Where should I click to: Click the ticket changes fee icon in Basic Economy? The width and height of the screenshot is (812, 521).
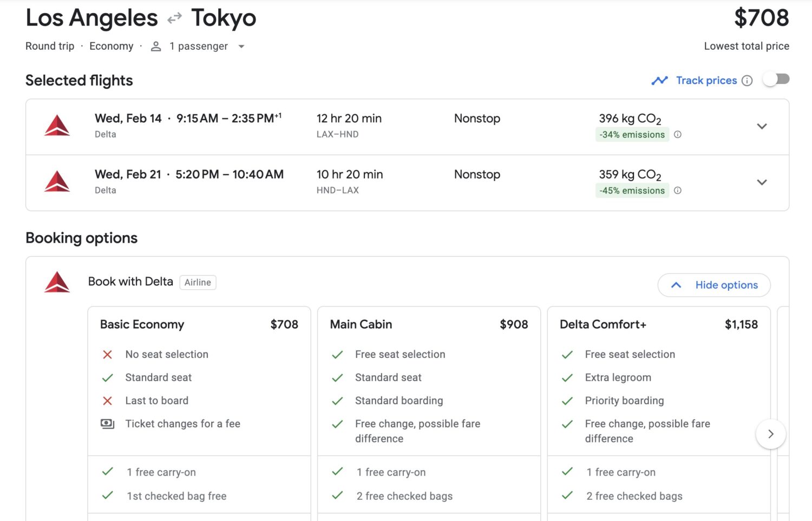pyautogui.click(x=107, y=424)
